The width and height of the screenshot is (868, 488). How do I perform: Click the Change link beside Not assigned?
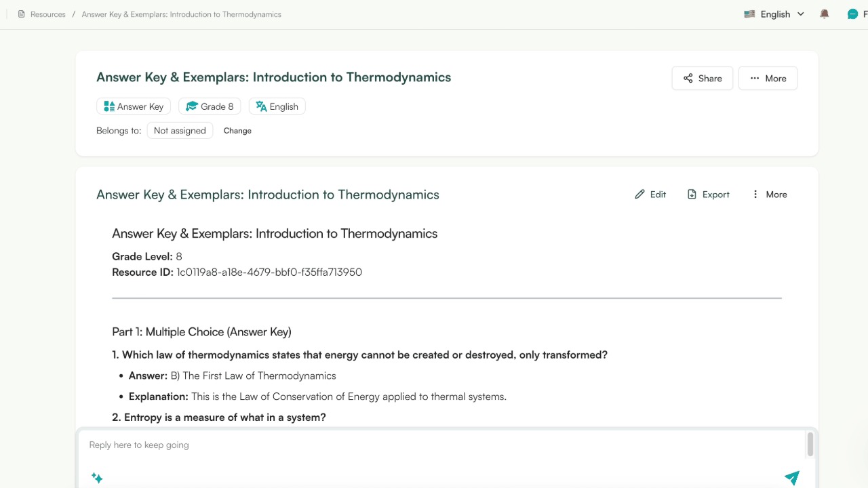(x=237, y=130)
